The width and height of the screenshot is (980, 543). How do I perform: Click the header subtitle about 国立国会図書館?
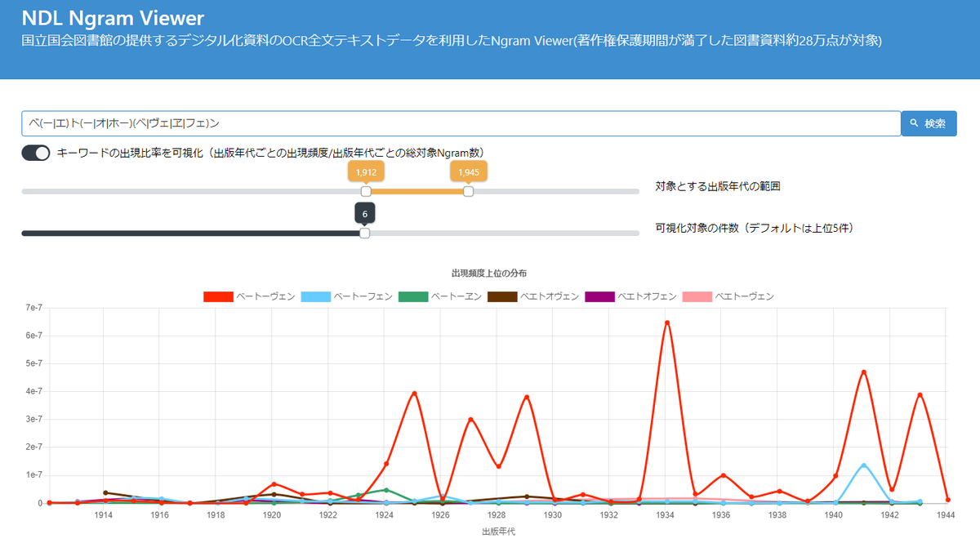(452, 40)
